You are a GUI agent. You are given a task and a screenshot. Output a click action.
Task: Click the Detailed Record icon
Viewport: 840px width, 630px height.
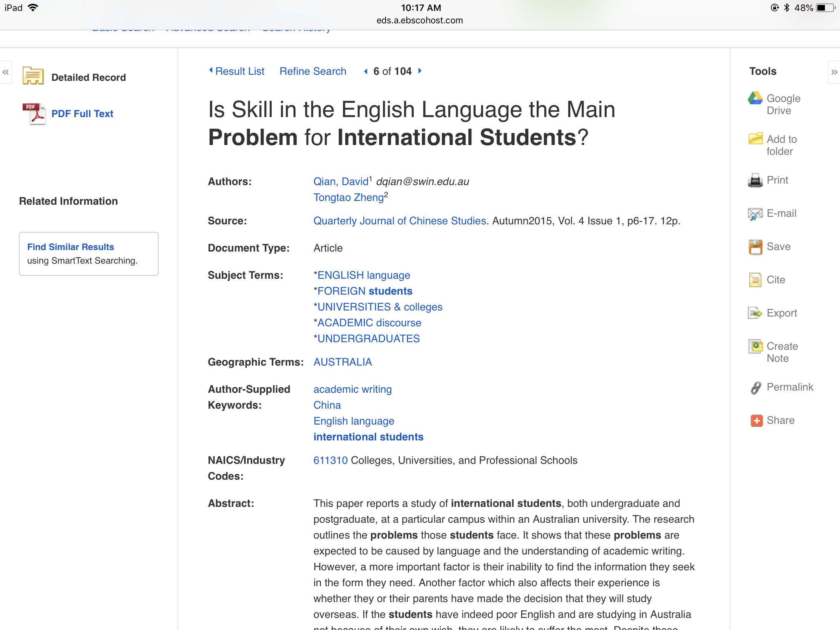33,76
